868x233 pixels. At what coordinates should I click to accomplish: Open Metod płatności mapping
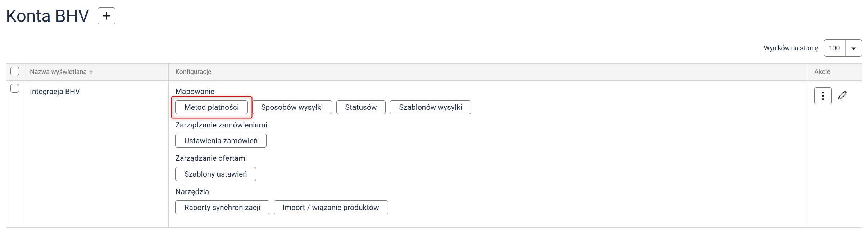click(x=212, y=107)
